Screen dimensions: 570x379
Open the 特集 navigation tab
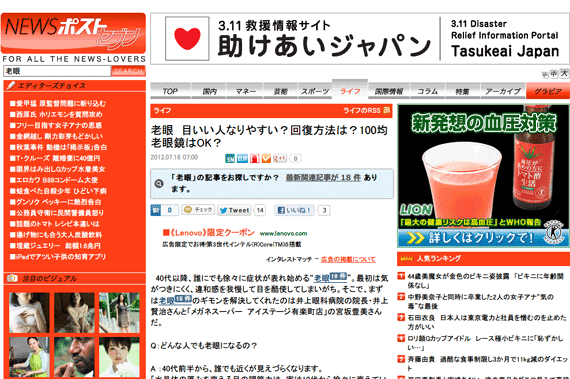point(462,91)
